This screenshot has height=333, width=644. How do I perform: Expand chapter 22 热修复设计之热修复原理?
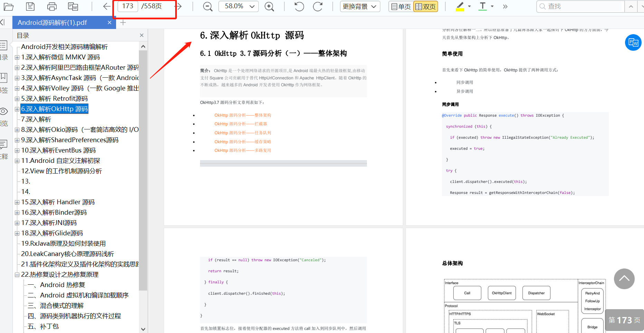click(17, 274)
